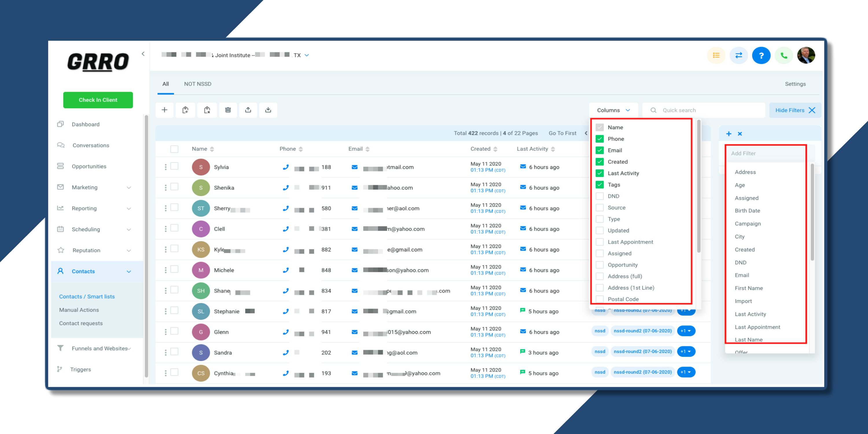Click the Dashboard sidebar icon
The image size is (868, 434).
click(60, 124)
